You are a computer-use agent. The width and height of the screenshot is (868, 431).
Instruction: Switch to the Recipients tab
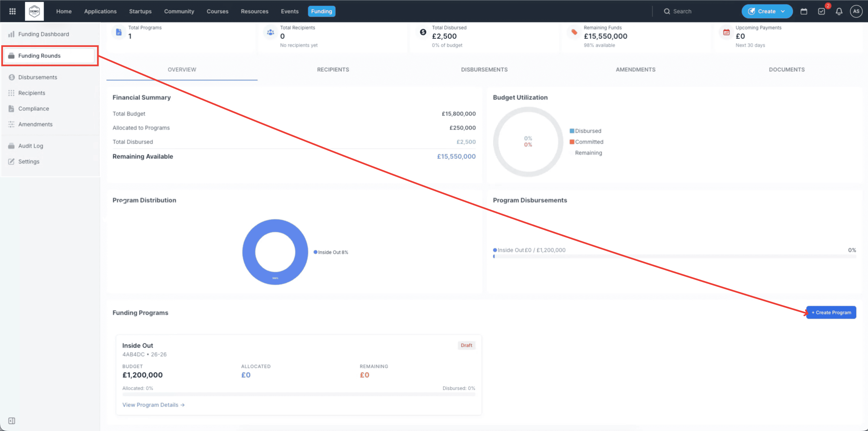333,69
